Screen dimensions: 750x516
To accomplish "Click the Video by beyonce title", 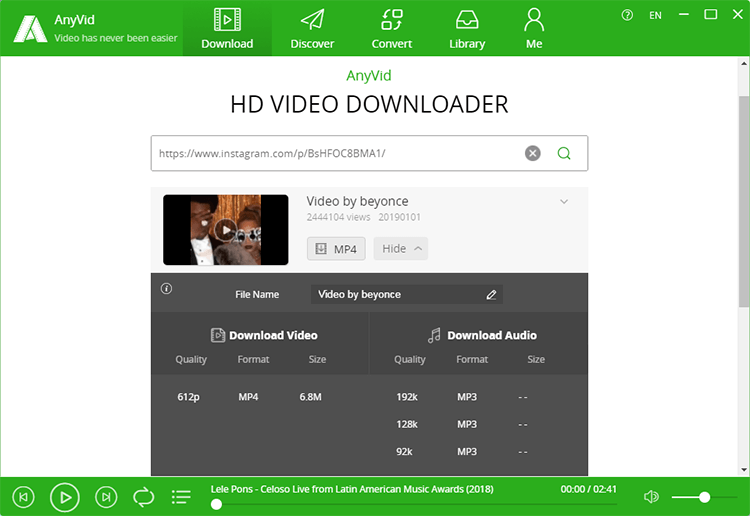I will [357, 201].
